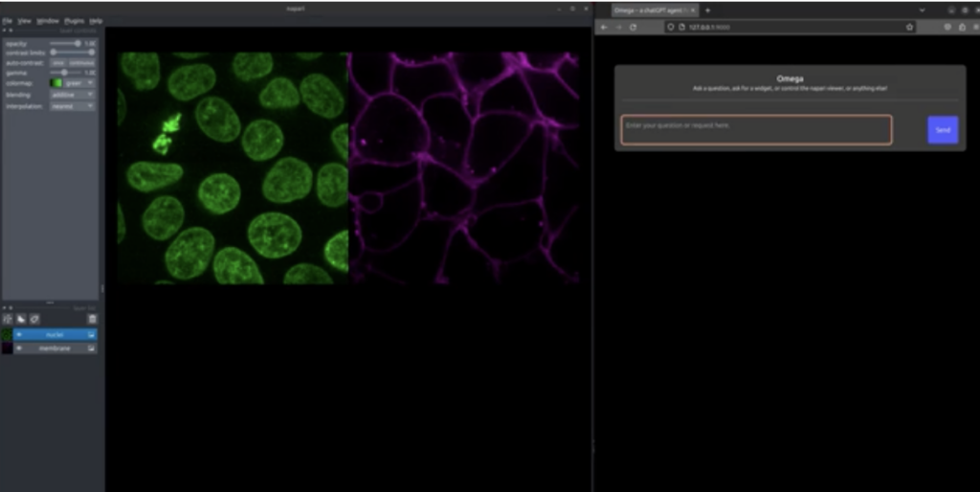This screenshot has height=492, width=980.
Task: Open the colormap dropdown
Action: tap(80, 82)
